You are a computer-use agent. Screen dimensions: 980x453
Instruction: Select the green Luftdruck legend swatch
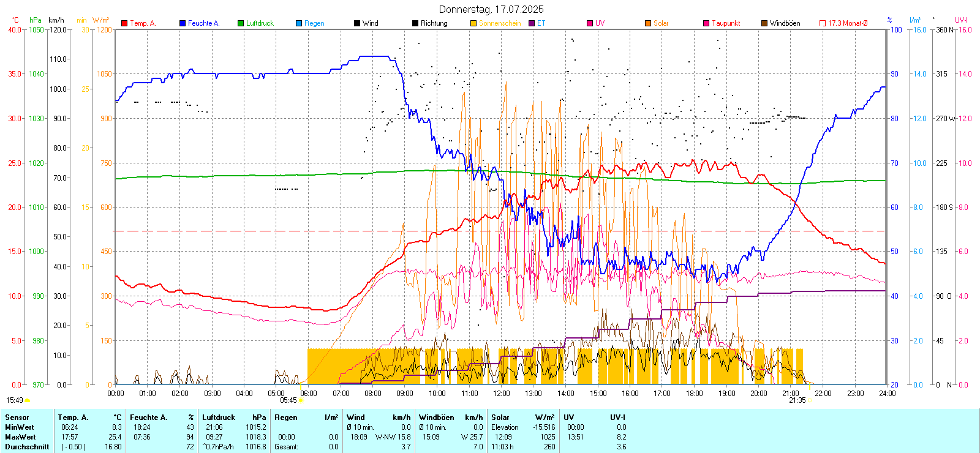coord(241,23)
